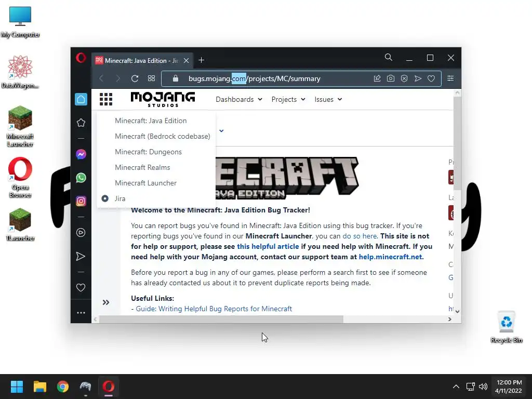Click the game controller taskbar icon

(86, 387)
